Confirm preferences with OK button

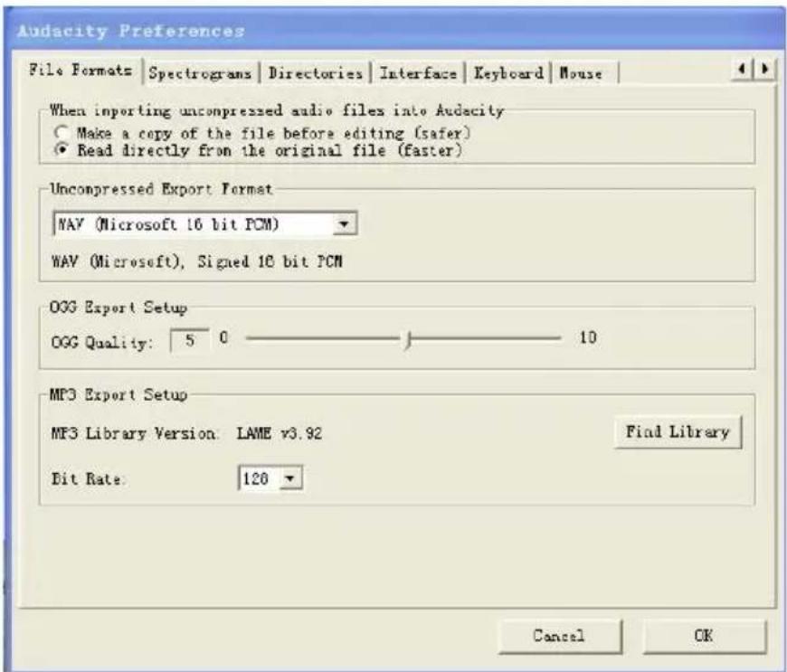[704, 637]
